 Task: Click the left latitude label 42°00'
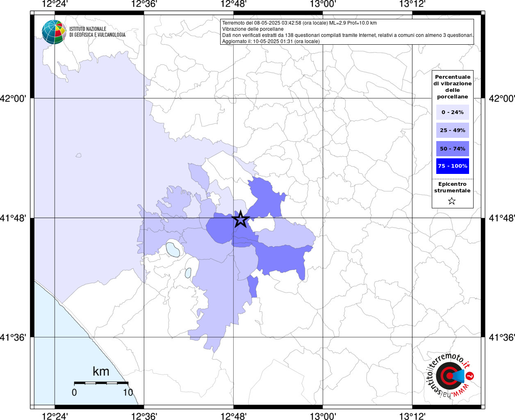[13, 98]
